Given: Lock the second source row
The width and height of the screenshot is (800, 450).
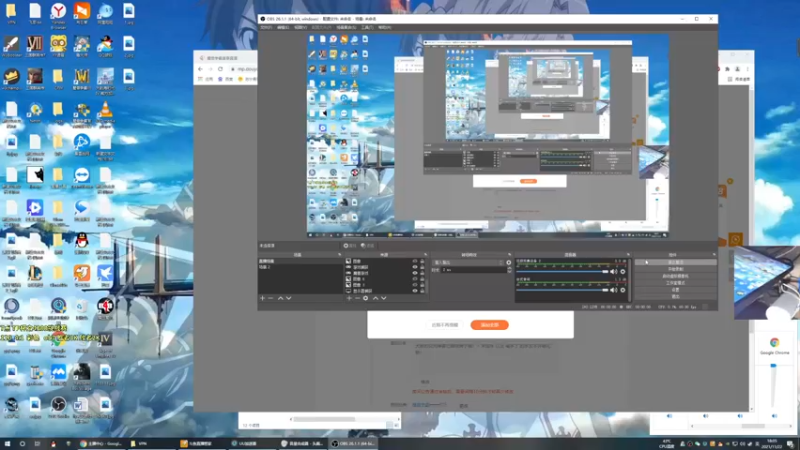Looking at the screenshot, I should pos(422,267).
